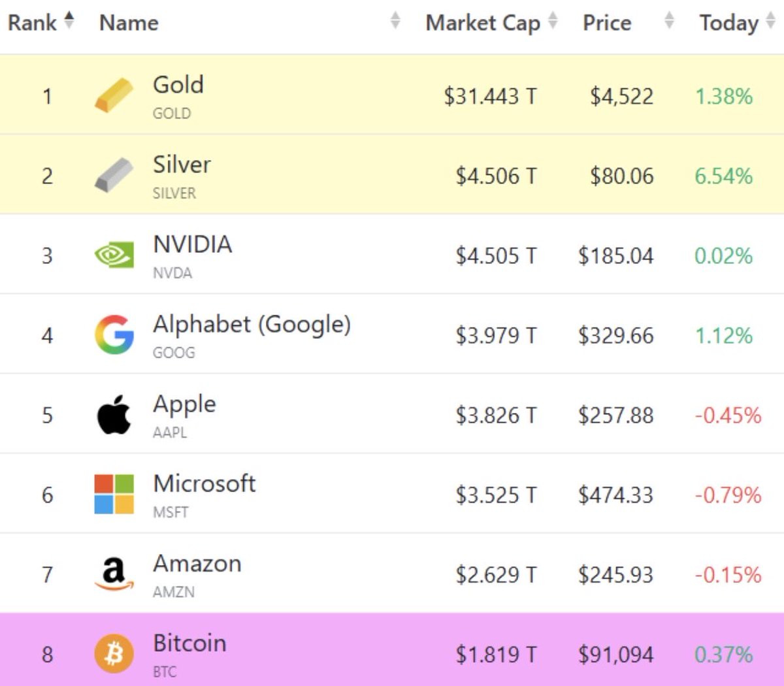This screenshot has width=784, height=686.
Task: Click the NVIDIA logo icon
Action: pos(114,255)
